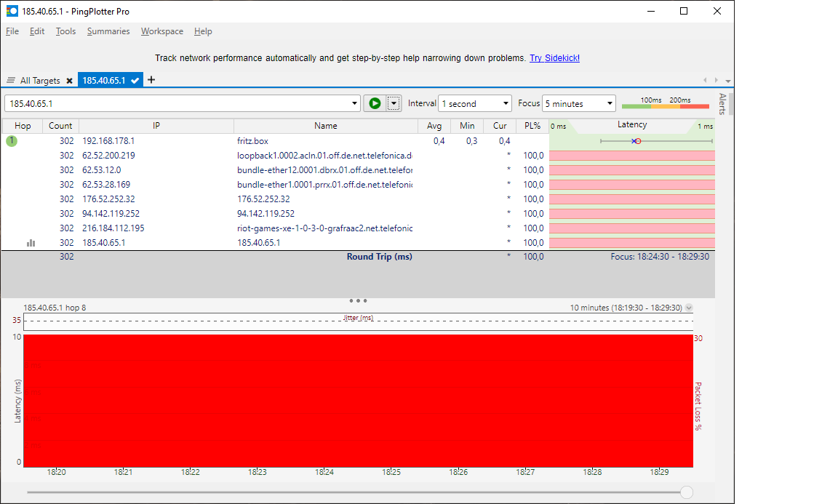
Task: Open the Summaries menu
Action: tap(108, 31)
